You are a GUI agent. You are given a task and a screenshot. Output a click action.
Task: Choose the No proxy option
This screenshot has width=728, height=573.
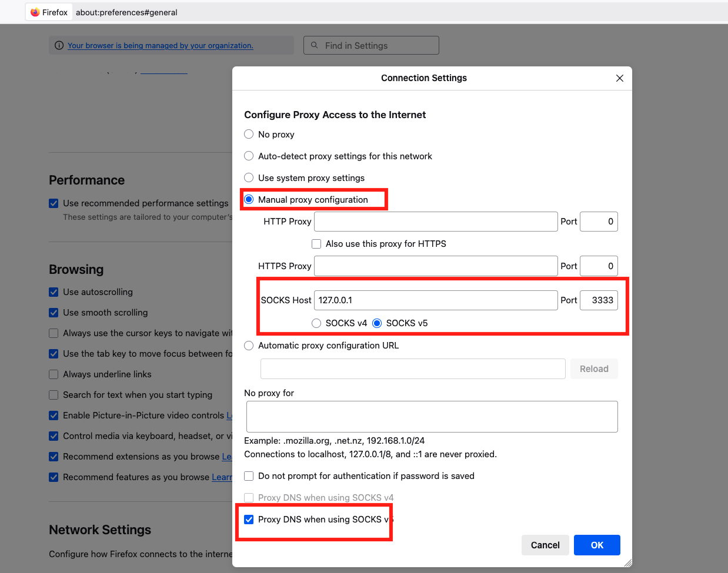point(248,134)
